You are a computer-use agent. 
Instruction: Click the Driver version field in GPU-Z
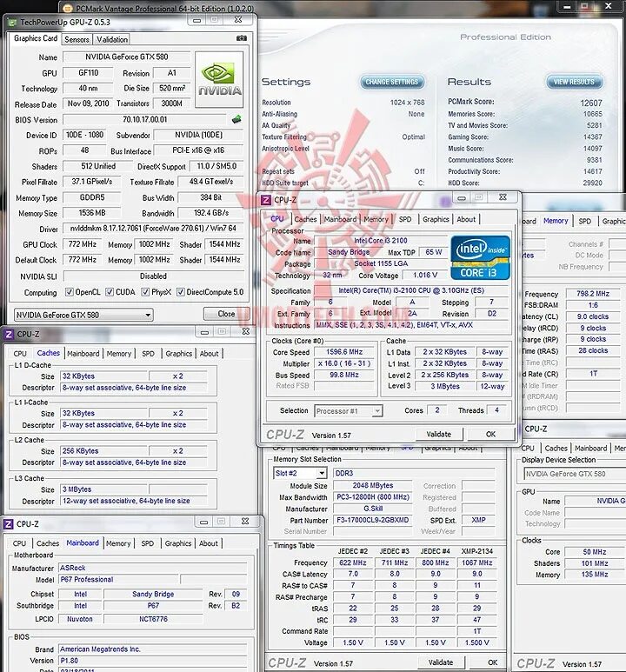pos(153,229)
